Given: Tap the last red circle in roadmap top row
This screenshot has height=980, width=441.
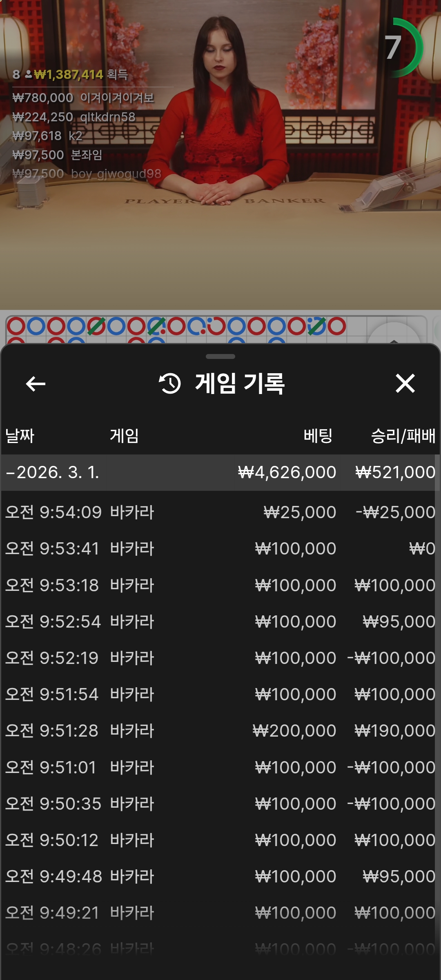Looking at the screenshot, I should (337, 326).
